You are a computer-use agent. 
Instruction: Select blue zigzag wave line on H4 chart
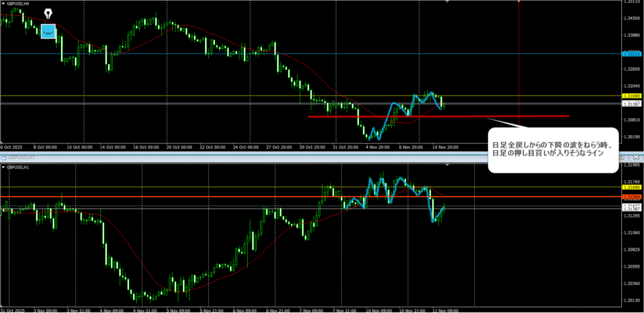(x=402, y=106)
